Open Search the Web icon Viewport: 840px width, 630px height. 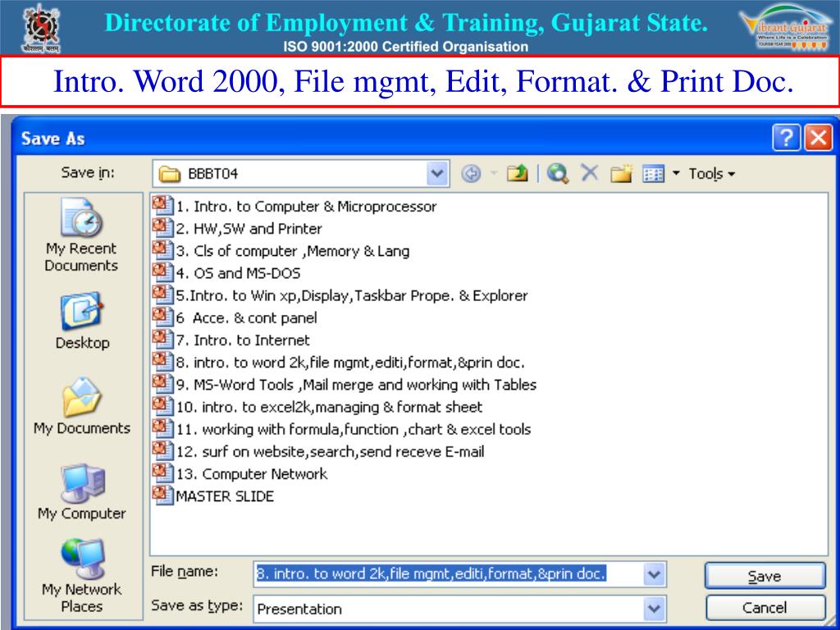coord(557,174)
